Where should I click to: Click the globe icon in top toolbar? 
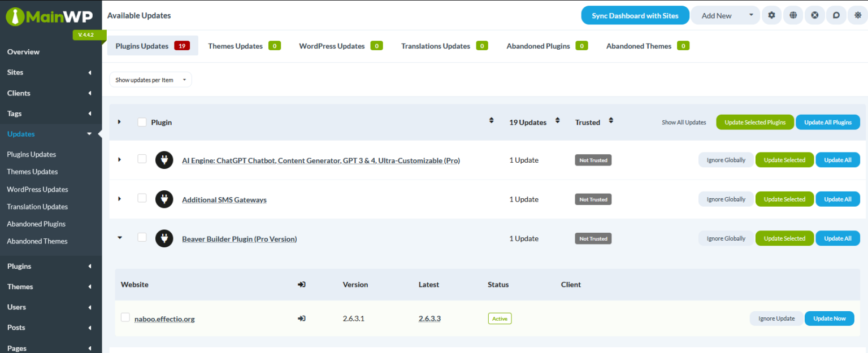point(793,15)
